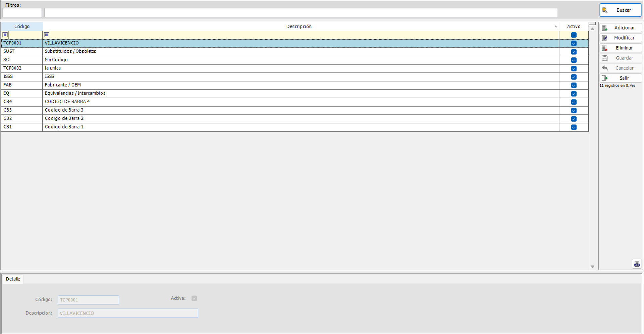Image resolution: width=644 pixels, height=334 pixels.
Task: Click the Modificar edit-pencil icon
Action: [x=605, y=38]
